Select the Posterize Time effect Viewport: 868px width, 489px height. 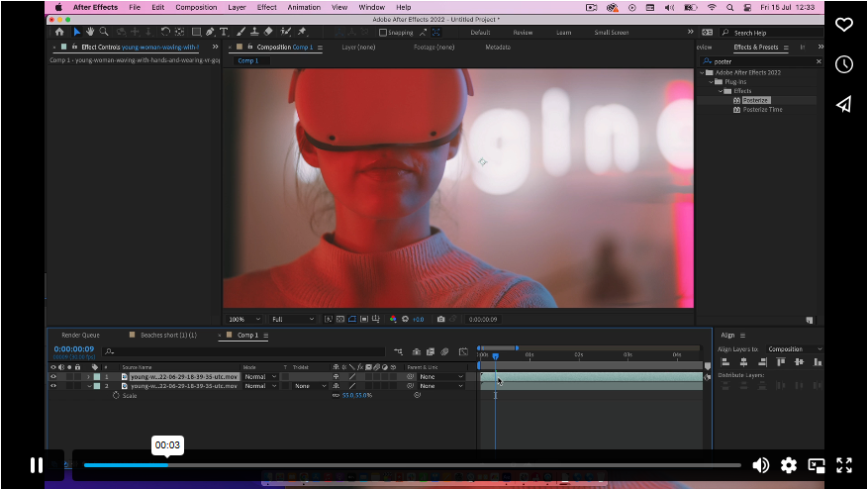[762, 110]
